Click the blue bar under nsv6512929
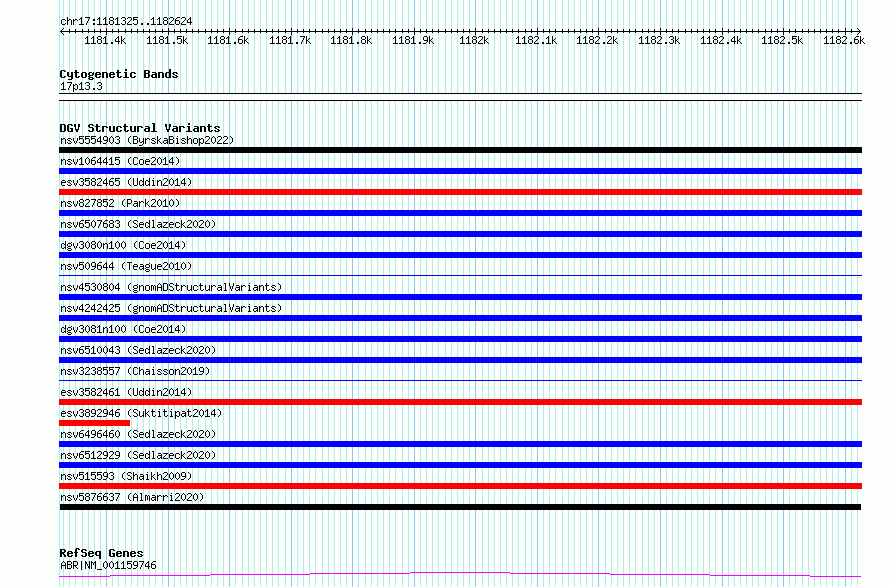The image size is (890, 587). point(460,465)
